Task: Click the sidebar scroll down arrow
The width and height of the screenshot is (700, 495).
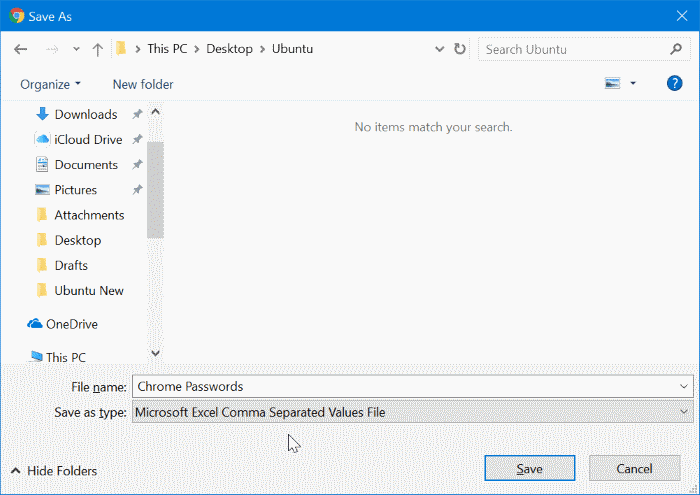Action: click(155, 353)
